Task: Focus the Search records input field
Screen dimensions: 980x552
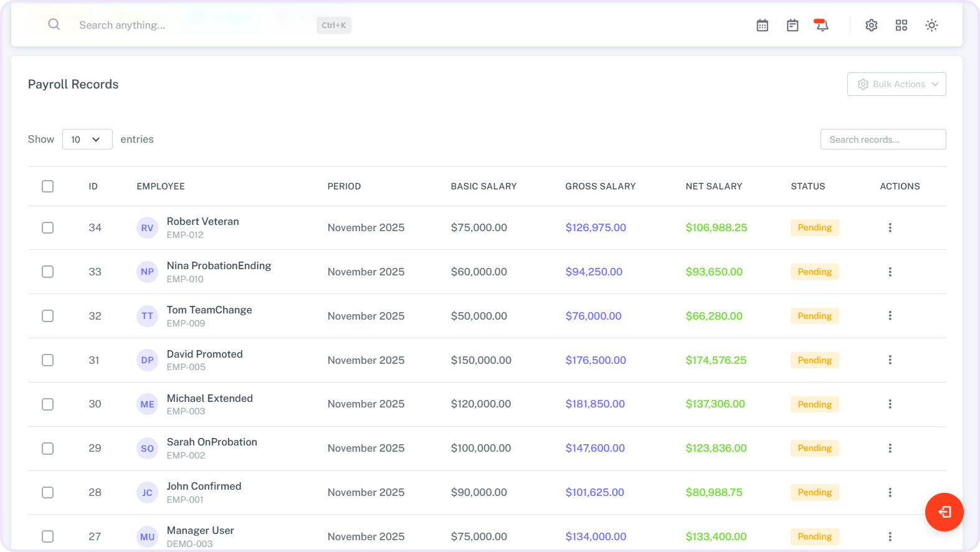Action: point(882,140)
